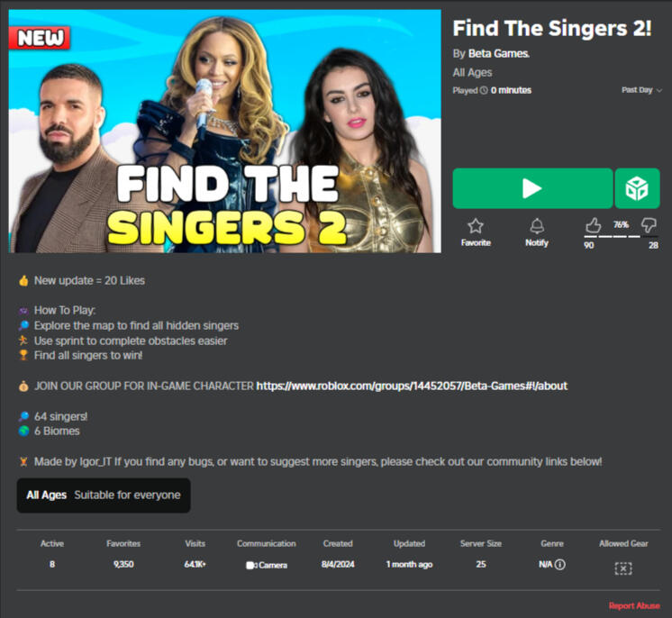Click the Find The Singers 2! title

click(552, 28)
